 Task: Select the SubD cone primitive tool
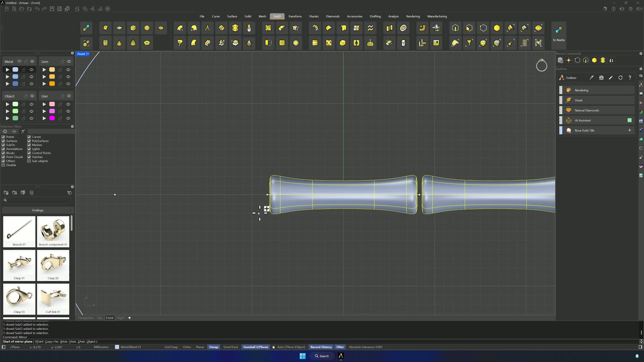coord(119,43)
